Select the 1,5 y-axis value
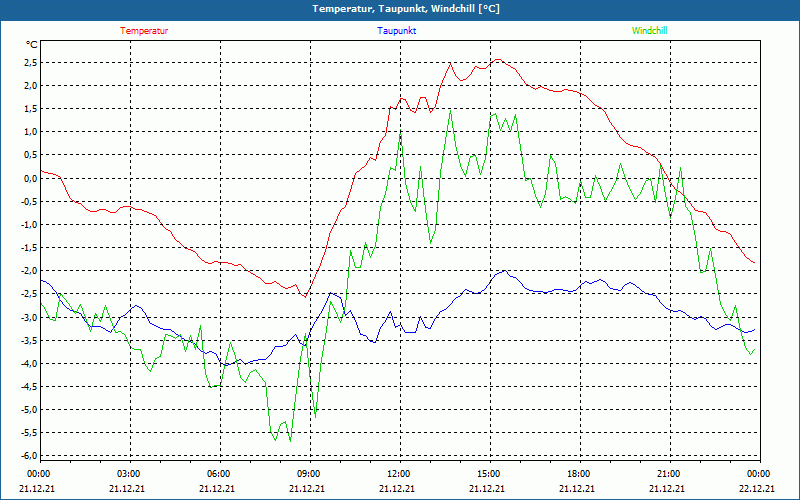The width and height of the screenshot is (800, 500). coord(30,109)
